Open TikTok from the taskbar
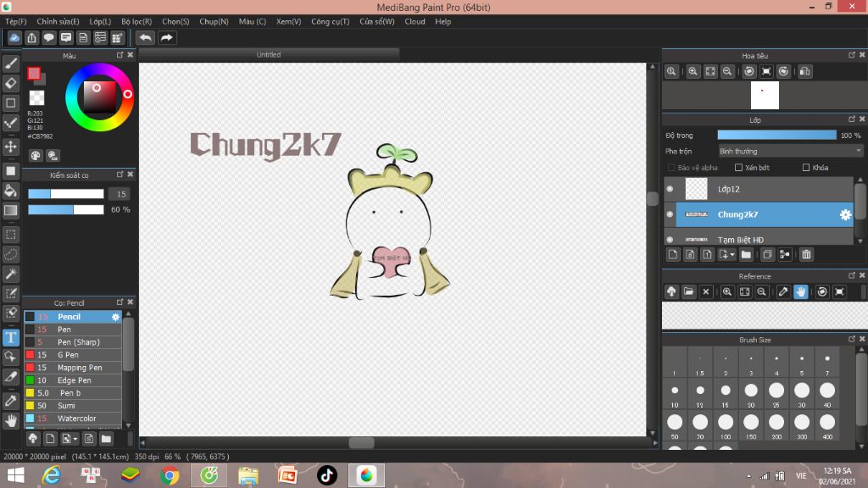Viewport: 868px width, 488px height. pyautogui.click(x=326, y=475)
